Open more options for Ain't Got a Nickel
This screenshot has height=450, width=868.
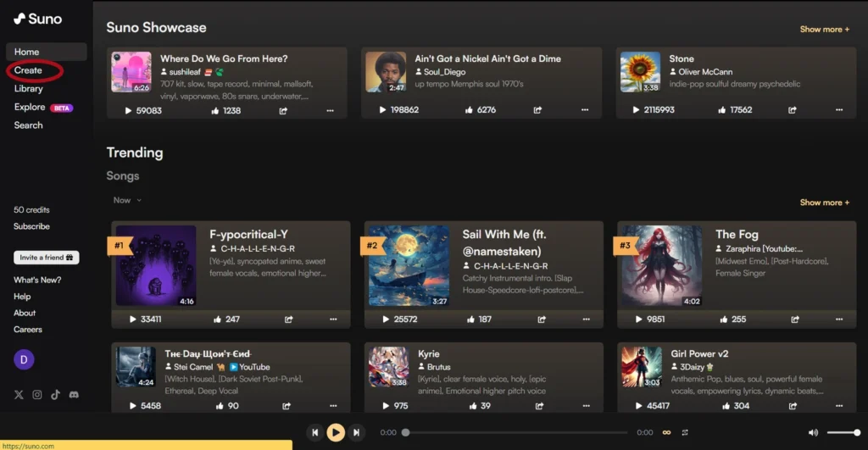tap(585, 110)
